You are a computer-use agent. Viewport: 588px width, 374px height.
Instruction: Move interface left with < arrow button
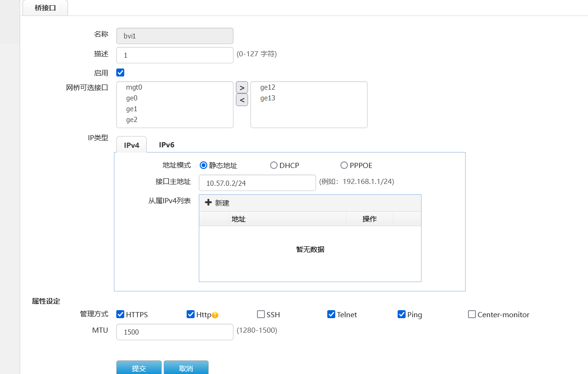pyautogui.click(x=241, y=99)
